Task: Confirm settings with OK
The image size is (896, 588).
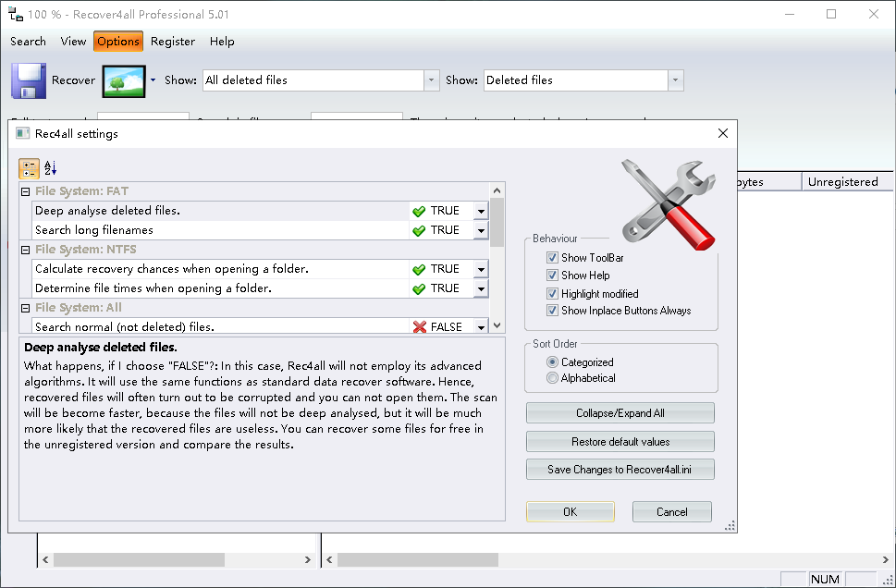Action: pyautogui.click(x=571, y=512)
